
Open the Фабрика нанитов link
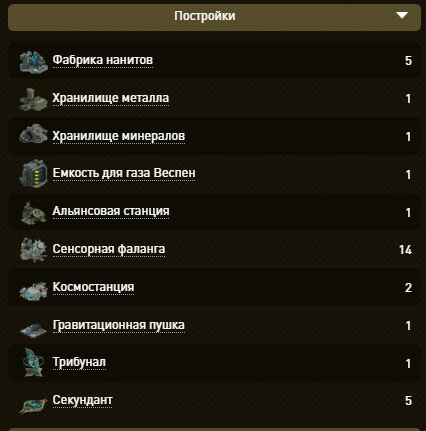pyautogui.click(x=103, y=60)
